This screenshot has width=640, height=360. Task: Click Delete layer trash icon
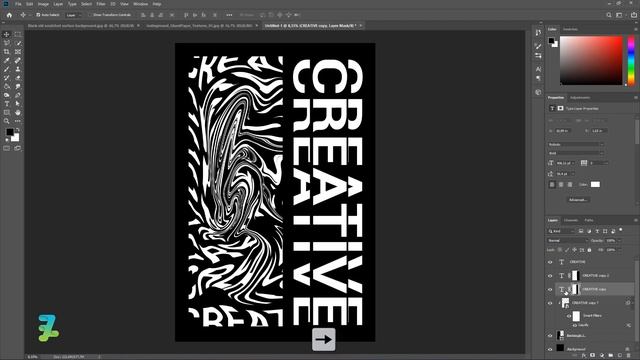tap(629, 356)
